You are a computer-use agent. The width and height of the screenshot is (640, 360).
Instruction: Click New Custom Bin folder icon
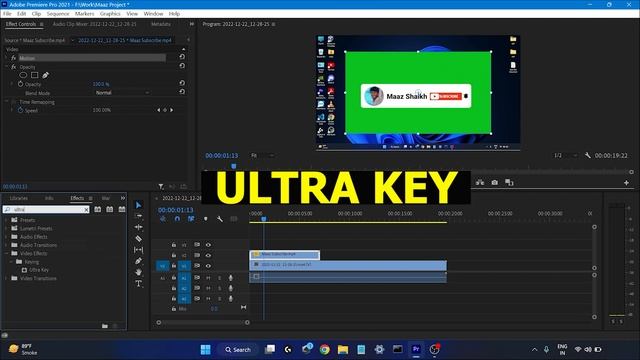tap(105, 326)
